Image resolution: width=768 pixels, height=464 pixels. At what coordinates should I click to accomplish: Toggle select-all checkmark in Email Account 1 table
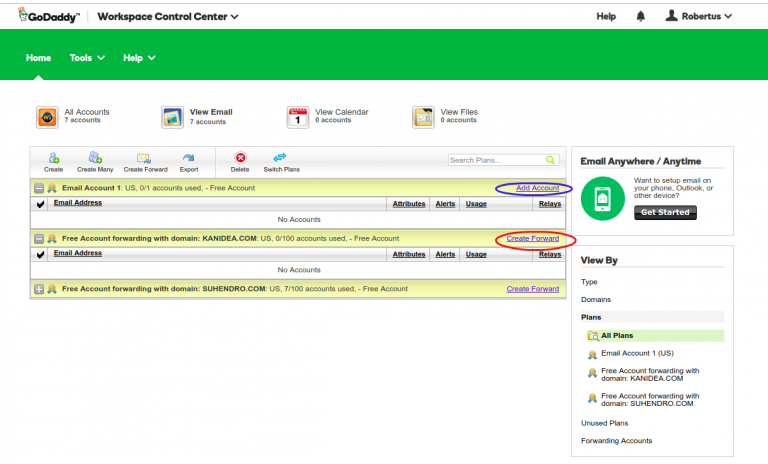(x=40, y=204)
